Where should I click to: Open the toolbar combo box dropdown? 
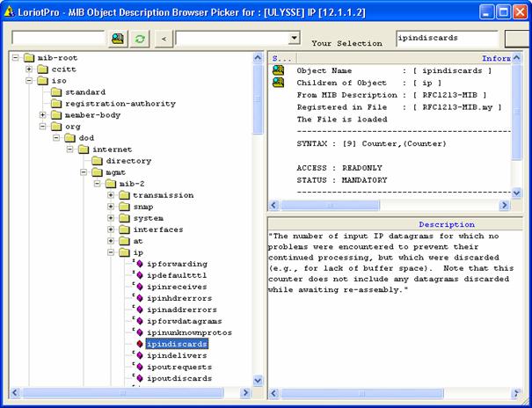click(294, 39)
